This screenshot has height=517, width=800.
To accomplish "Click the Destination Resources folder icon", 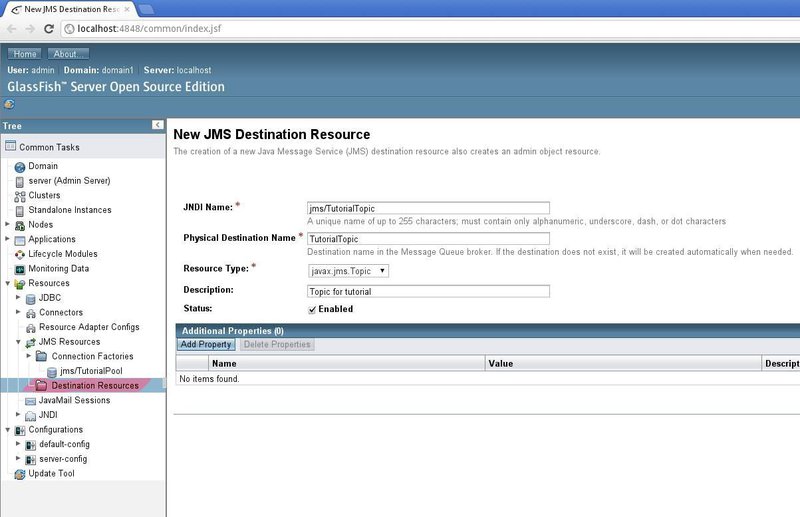I will coord(42,385).
